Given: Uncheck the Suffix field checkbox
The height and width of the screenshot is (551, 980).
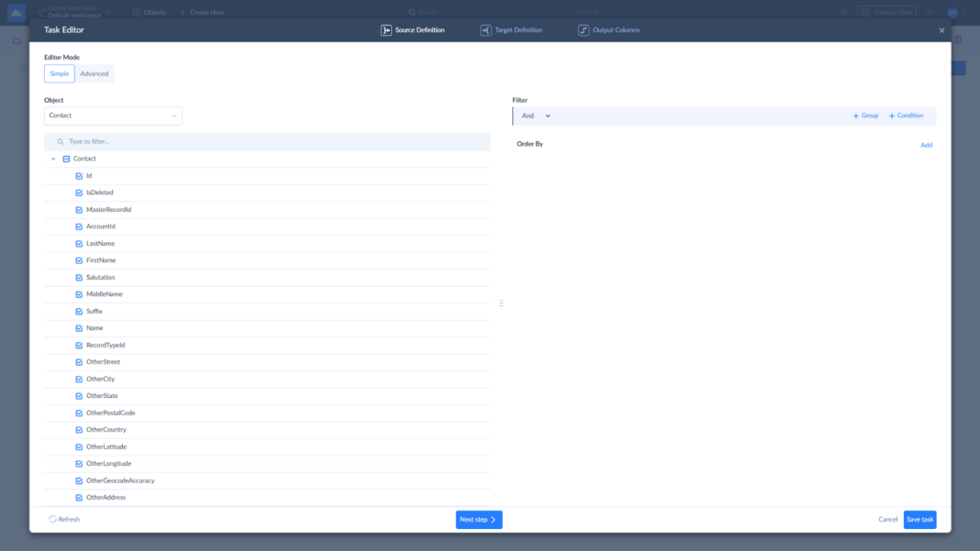Looking at the screenshot, I should [79, 311].
